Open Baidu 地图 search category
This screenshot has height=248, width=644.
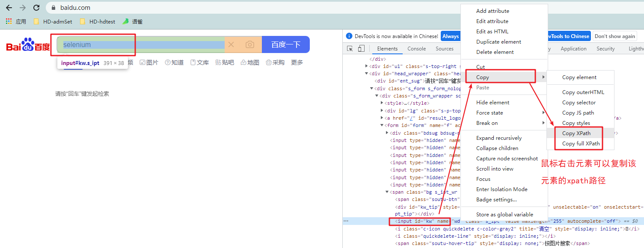250,62
